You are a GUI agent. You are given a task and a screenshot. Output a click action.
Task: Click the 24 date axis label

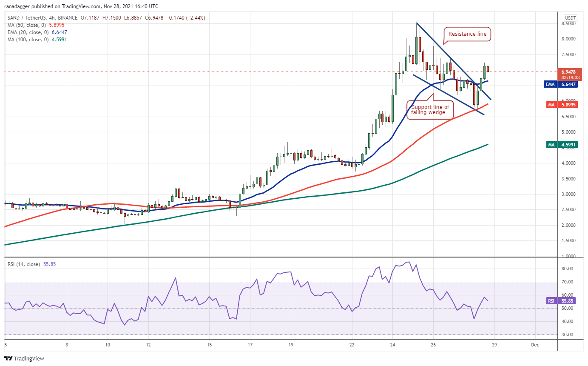pyautogui.click(x=392, y=345)
